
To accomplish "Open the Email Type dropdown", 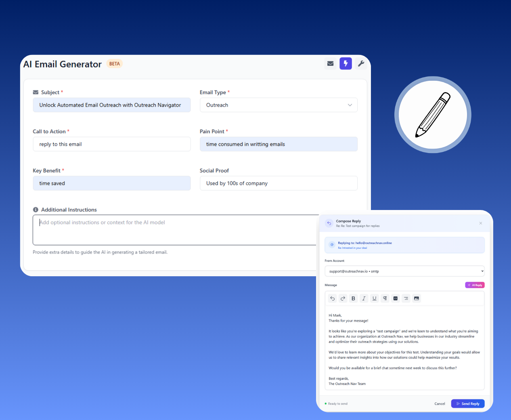I will [278, 105].
